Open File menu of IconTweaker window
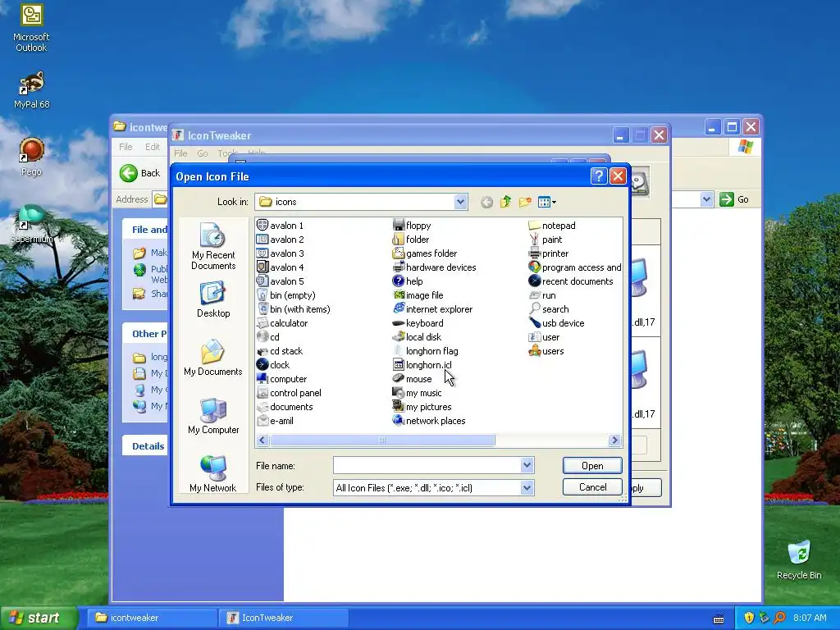This screenshot has width=840, height=630. 180,153
